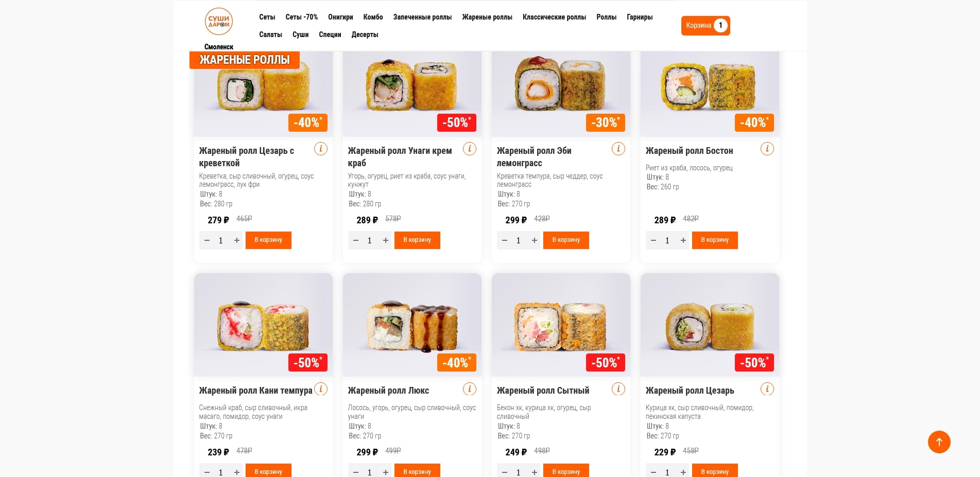980x477 pixels.
Task: Show info icon for Унаги крем краб roll
Action: pyautogui.click(x=469, y=149)
